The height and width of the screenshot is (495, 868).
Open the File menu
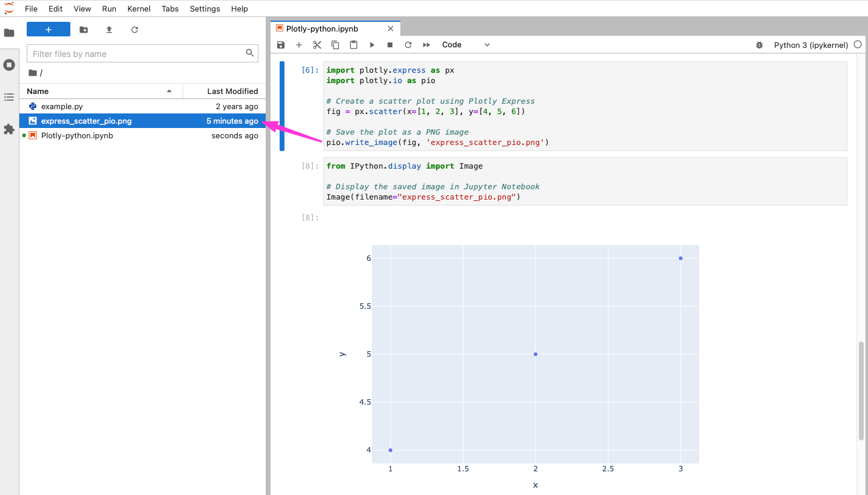[31, 8]
